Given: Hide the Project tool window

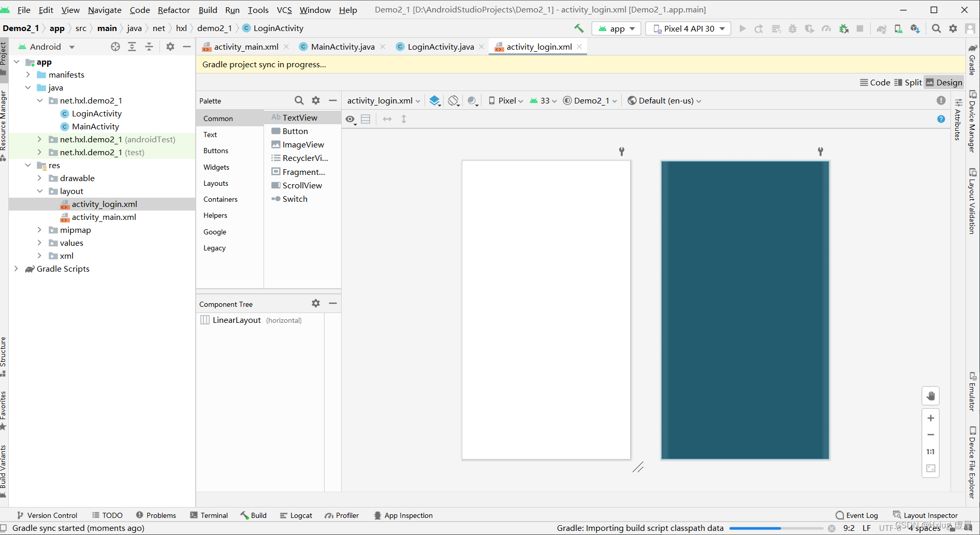Looking at the screenshot, I should [187, 47].
